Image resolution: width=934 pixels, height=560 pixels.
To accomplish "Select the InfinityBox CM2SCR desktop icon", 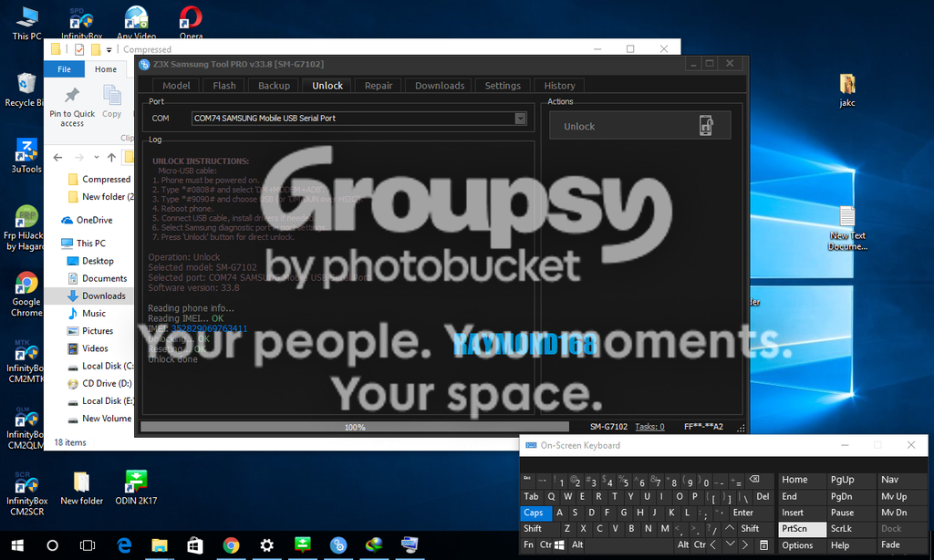I will coord(26,493).
